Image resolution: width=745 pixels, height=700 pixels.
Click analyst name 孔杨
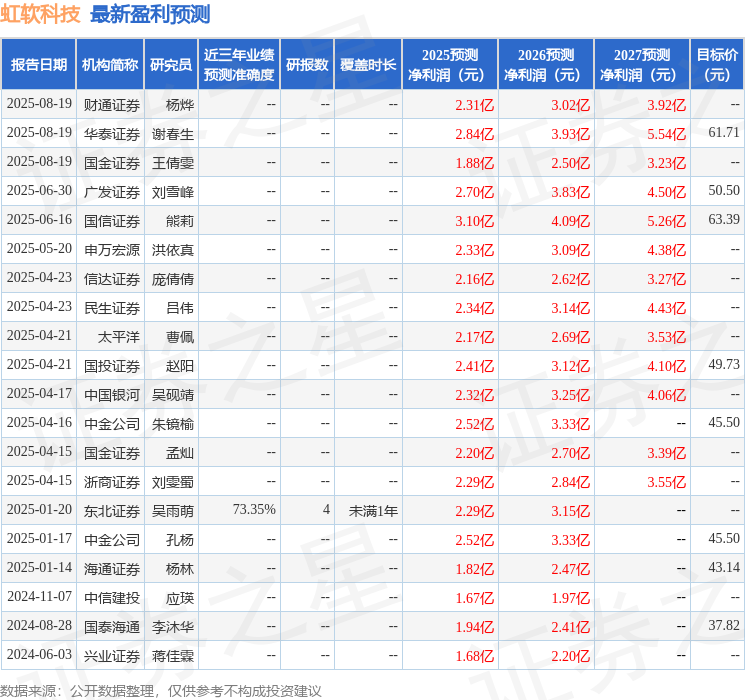(x=180, y=539)
